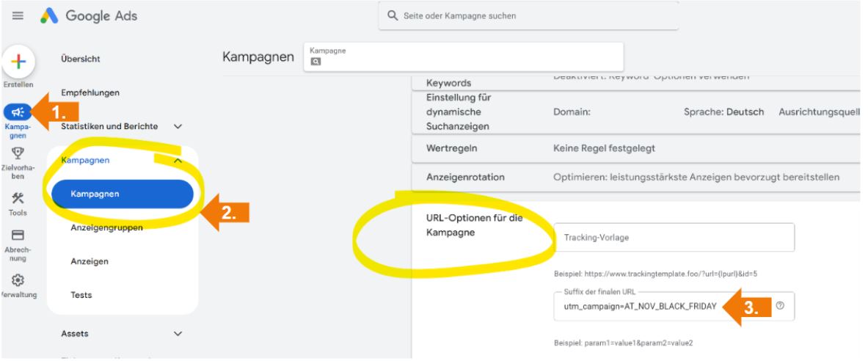This screenshot has width=868, height=361.
Task: Open the Wertregeln settings row
Action: [x=637, y=149]
